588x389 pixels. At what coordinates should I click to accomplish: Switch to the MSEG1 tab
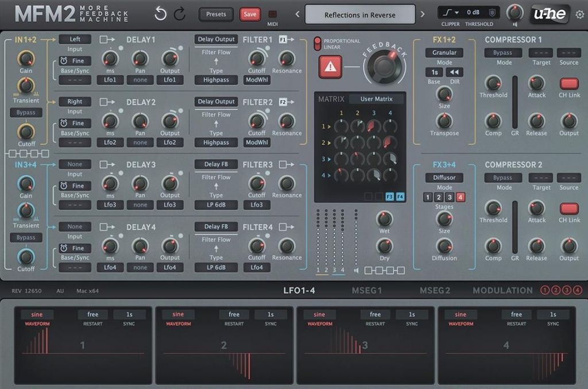(x=367, y=290)
